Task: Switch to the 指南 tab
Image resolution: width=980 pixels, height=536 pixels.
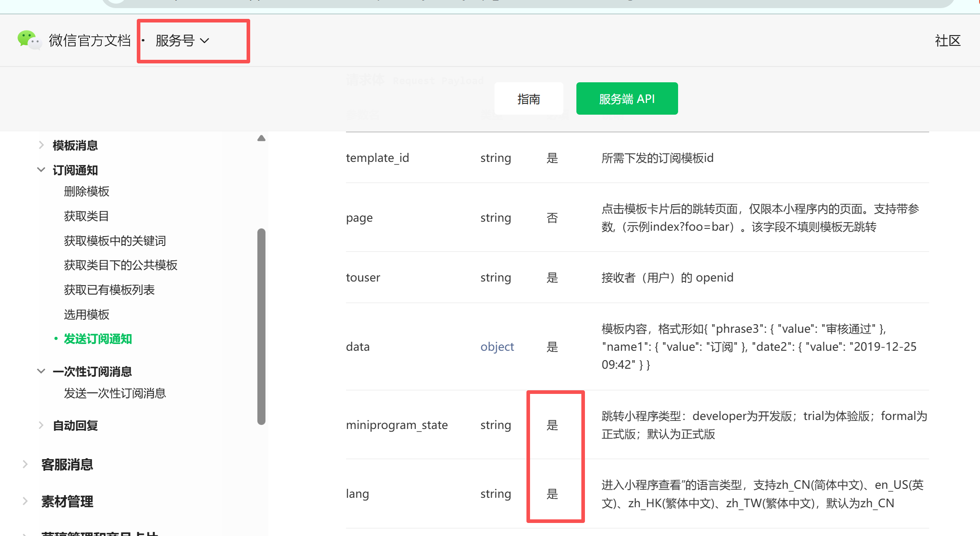Action: pos(528,99)
